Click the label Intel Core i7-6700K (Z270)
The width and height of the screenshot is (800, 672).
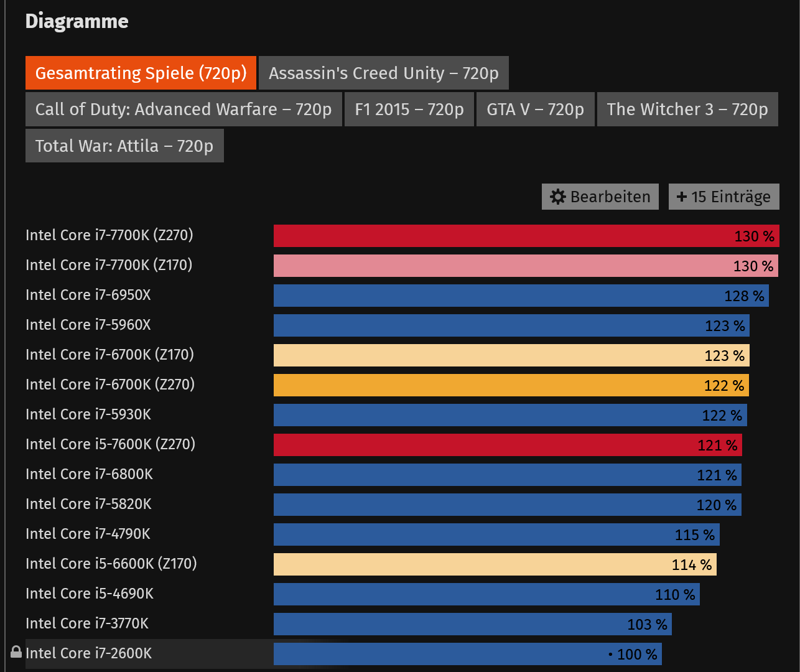pos(110,385)
